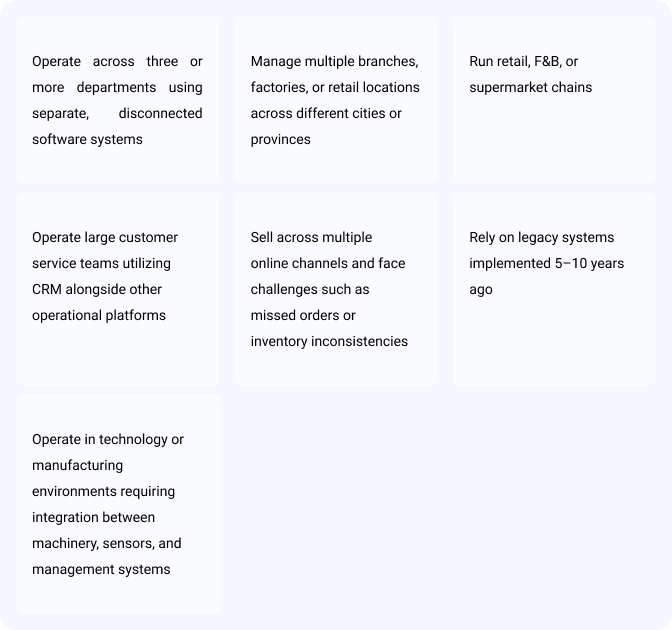The height and width of the screenshot is (630, 672).
Task: Click the "management systems" text line
Action: pyautogui.click(x=101, y=569)
